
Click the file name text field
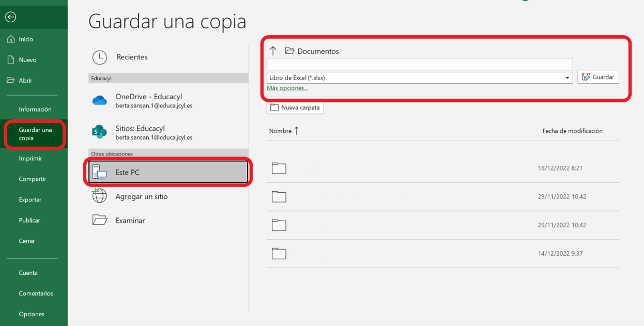pos(419,64)
